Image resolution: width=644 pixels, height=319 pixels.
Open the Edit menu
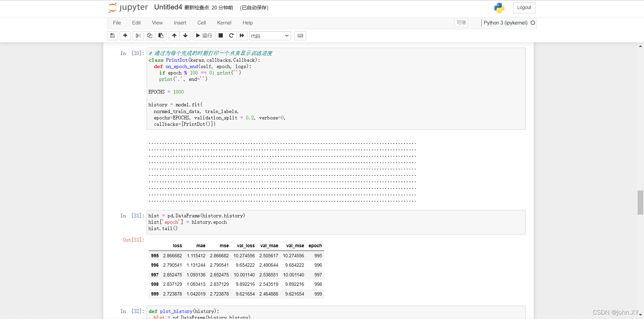point(136,23)
